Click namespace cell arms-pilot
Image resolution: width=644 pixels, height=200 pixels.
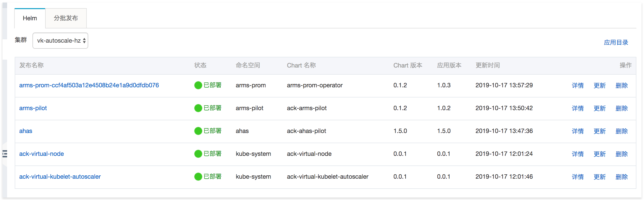[249, 108]
